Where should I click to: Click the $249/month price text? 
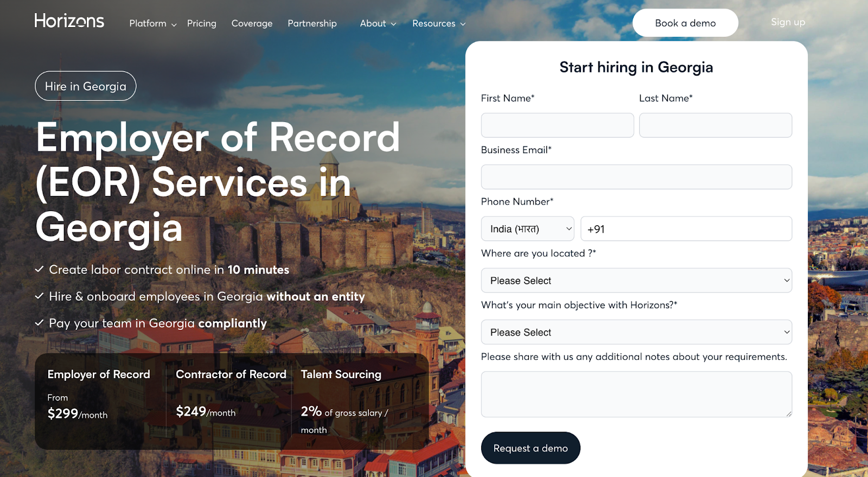pyautogui.click(x=206, y=411)
